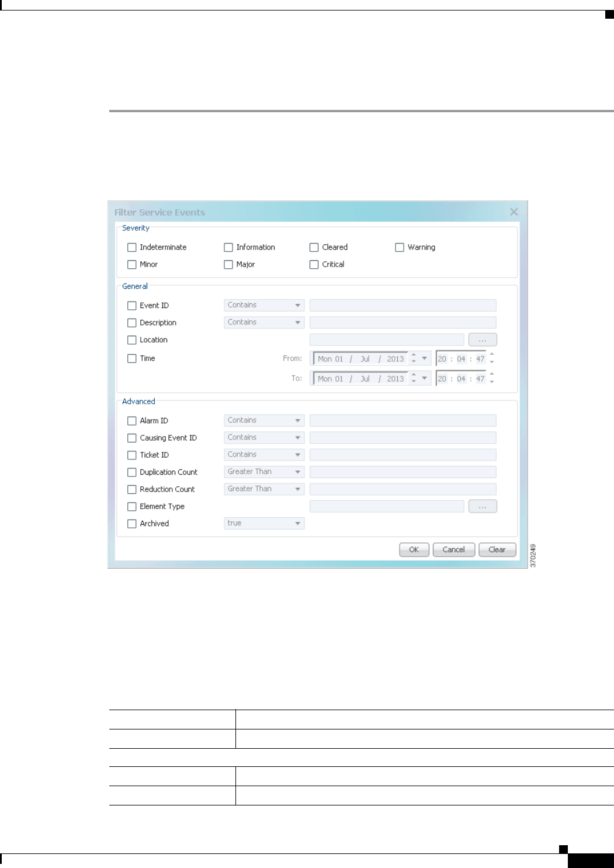Viewport: 614px width, 868px height.
Task: Check the Minor severity option
Action: point(132,264)
